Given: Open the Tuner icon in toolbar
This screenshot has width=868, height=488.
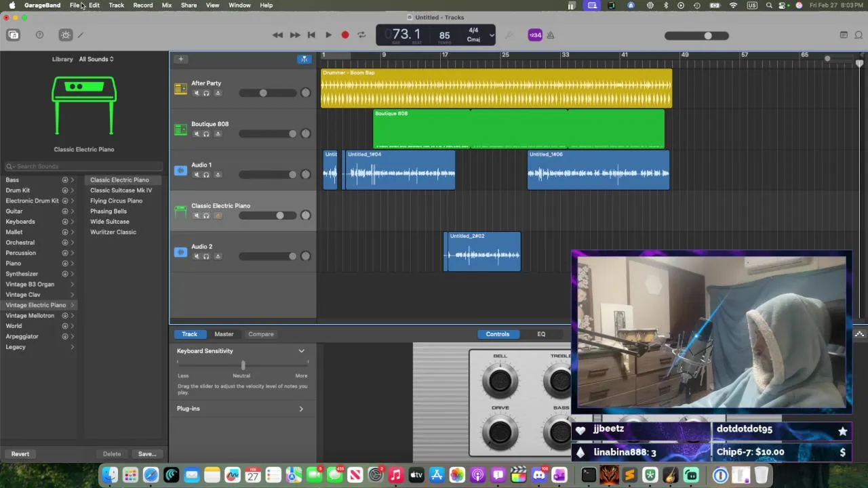Looking at the screenshot, I should (510, 35).
